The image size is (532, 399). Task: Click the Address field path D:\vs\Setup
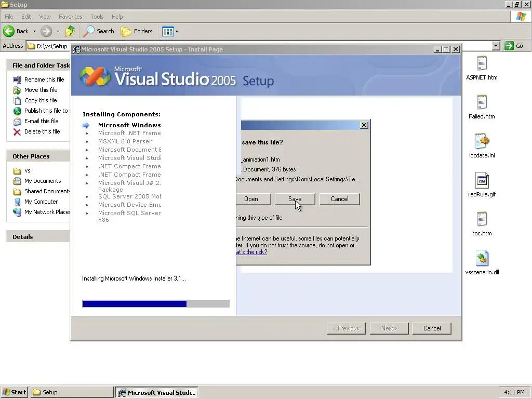point(52,46)
